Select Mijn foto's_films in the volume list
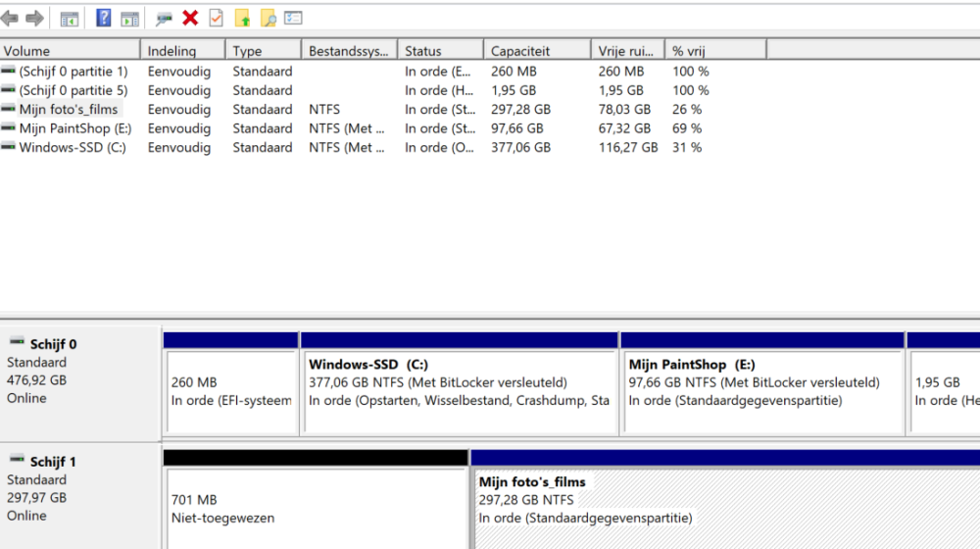 coord(69,110)
